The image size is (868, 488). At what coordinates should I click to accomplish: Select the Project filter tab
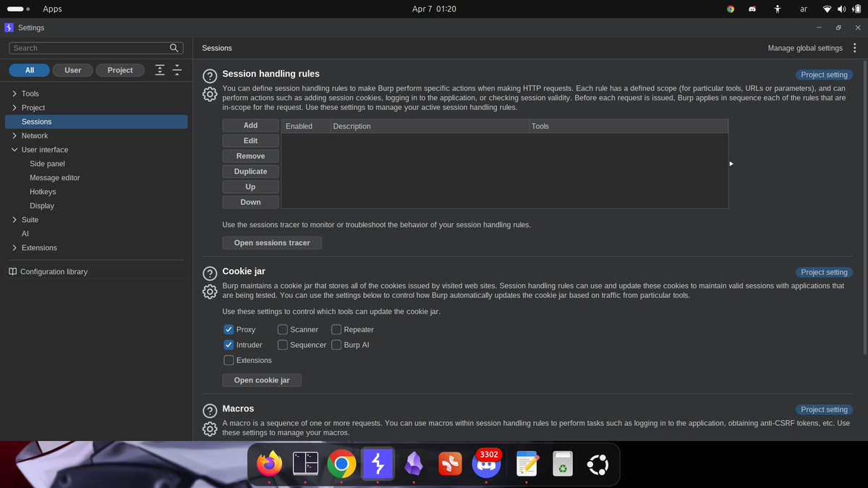120,70
